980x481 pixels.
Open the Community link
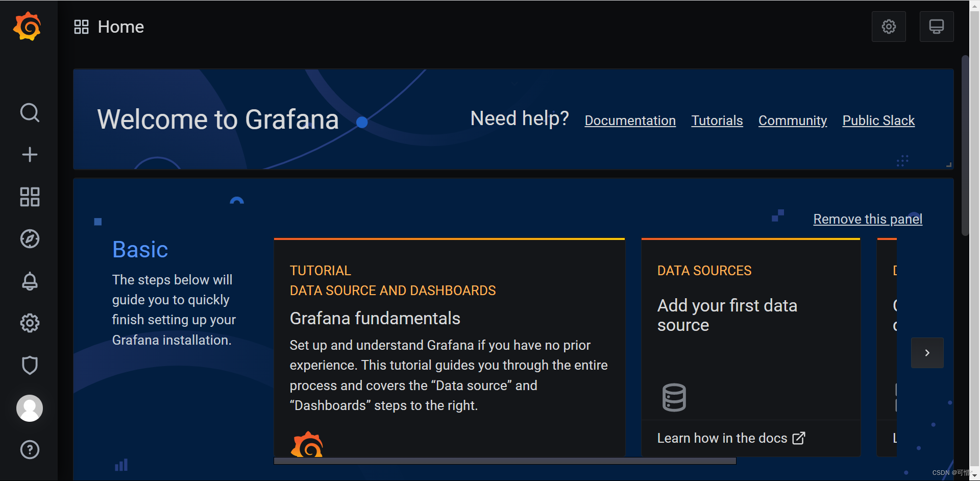[x=792, y=121]
